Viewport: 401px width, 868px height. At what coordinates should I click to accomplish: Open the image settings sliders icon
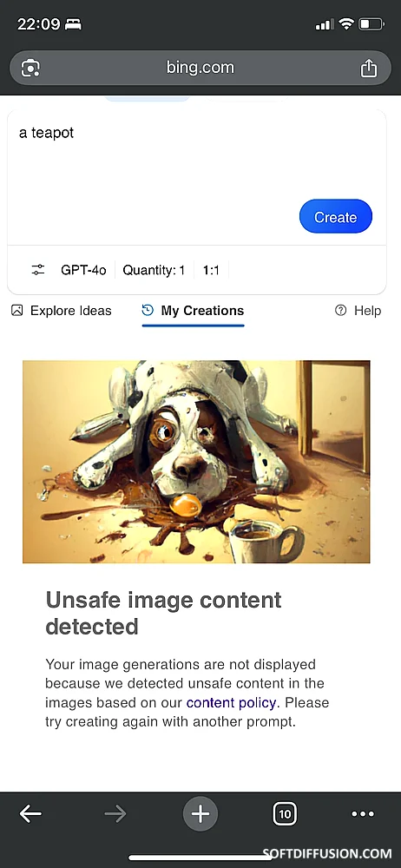pyautogui.click(x=37, y=270)
